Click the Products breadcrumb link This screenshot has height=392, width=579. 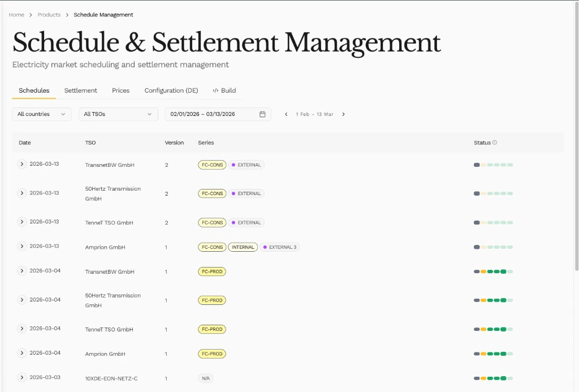[49, 14]
